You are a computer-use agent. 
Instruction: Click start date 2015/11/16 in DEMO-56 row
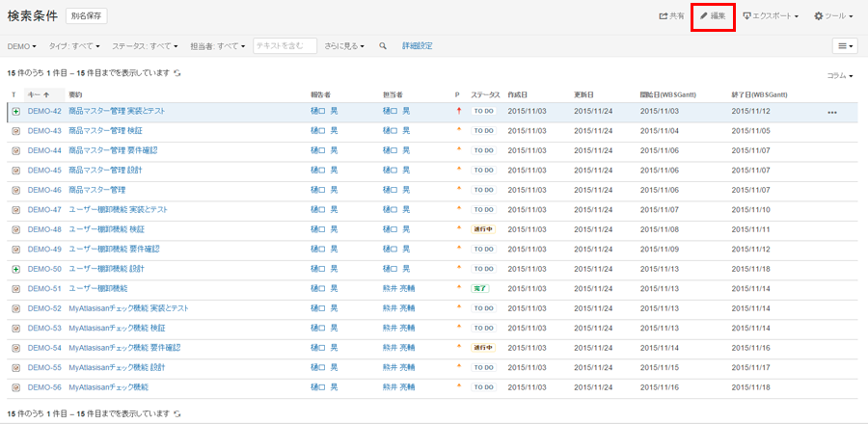tap(660, 387)
